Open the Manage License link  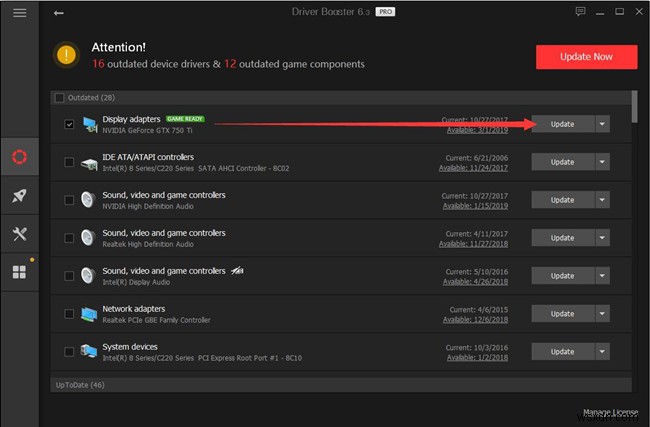pyautogui.click(x=608, y=411)
